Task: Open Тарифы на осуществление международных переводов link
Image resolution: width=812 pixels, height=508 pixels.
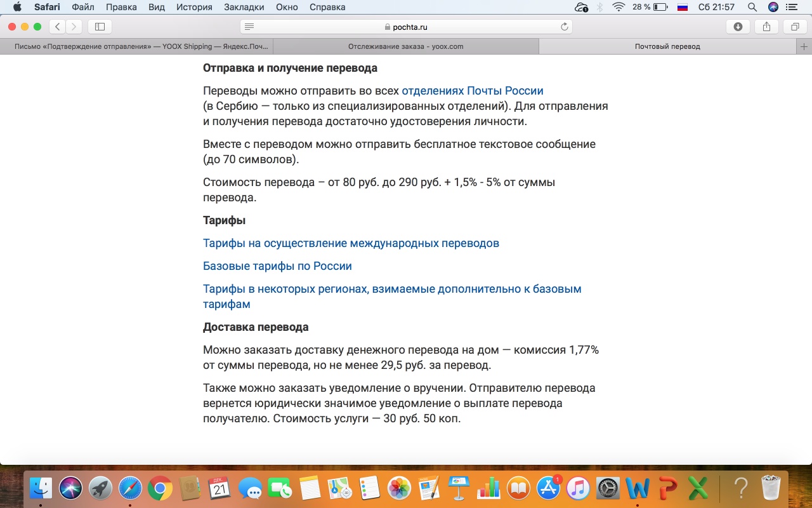Action: 351,243
